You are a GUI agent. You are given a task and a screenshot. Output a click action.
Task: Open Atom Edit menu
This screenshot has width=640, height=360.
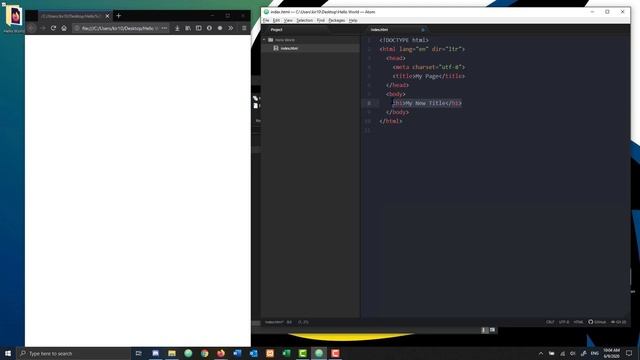276,20
